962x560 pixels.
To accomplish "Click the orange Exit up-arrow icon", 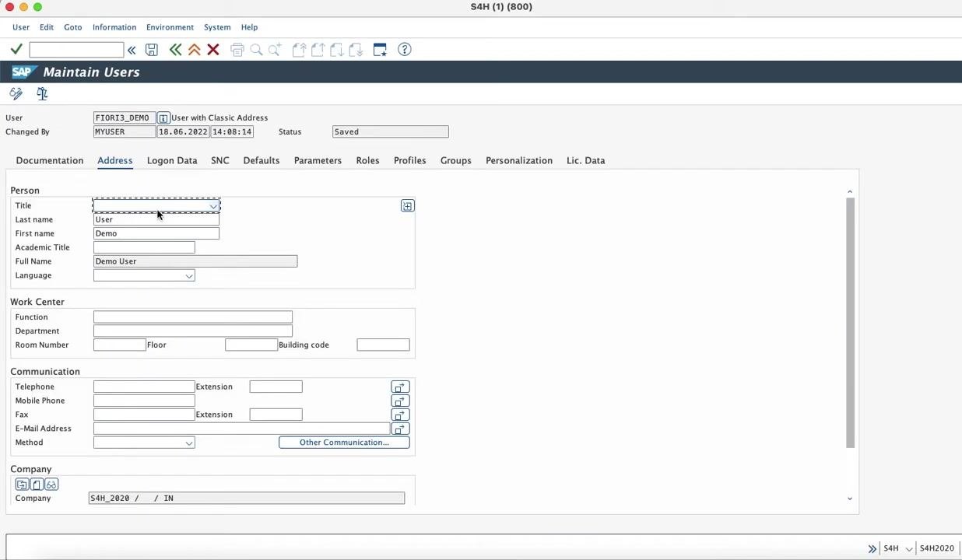I will coord(195,50).
